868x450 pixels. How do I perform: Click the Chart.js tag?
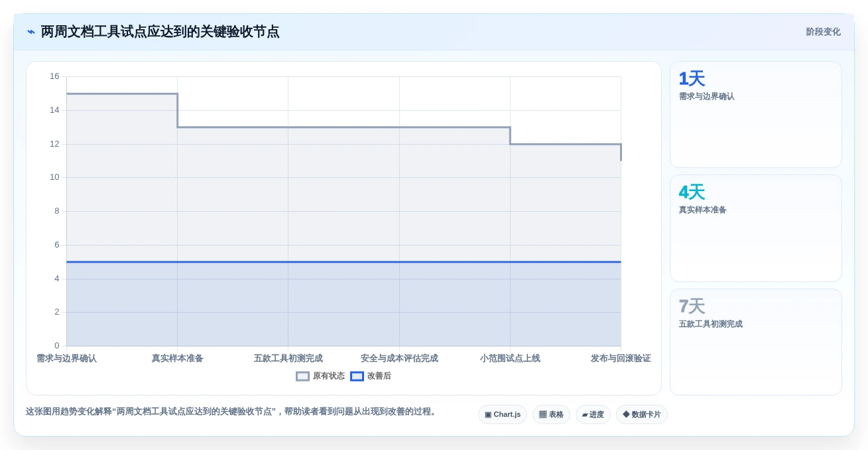503,414
